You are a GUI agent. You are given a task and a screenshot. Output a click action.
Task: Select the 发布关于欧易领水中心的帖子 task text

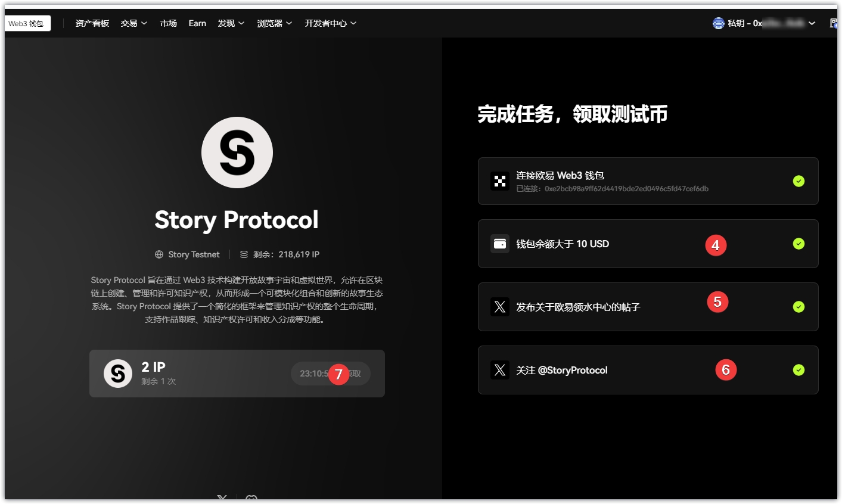click(577, 307)
